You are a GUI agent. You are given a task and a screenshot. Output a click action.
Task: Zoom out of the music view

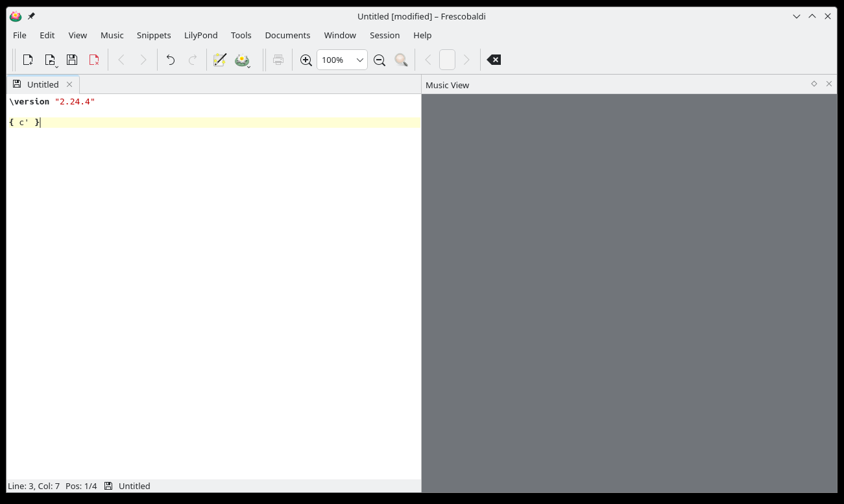point(380,60)
